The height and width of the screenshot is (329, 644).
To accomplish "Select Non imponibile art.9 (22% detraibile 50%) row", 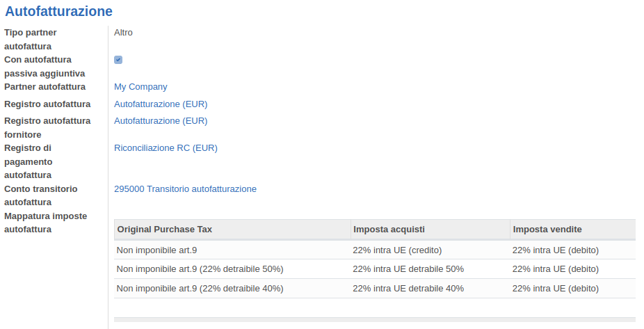I will pyautogui.click(x=200, y=269).
